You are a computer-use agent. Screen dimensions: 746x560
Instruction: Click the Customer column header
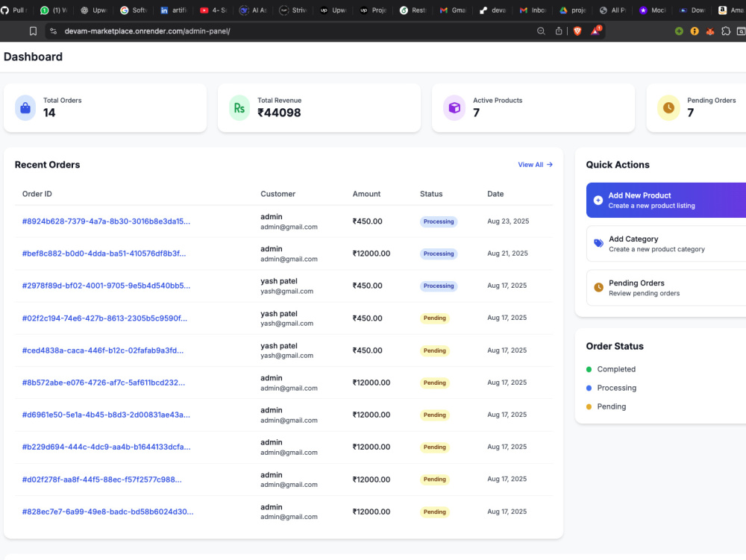coord(278,194)
